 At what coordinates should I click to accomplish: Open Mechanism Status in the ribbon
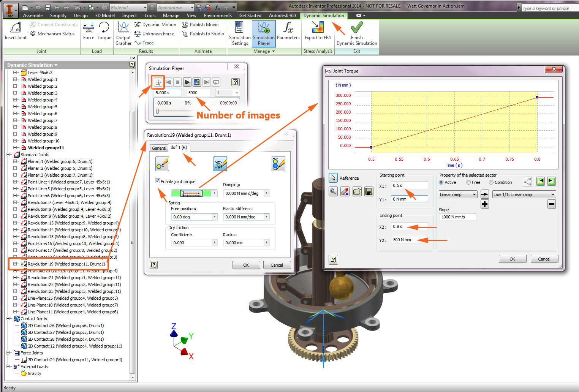point(52,34)
